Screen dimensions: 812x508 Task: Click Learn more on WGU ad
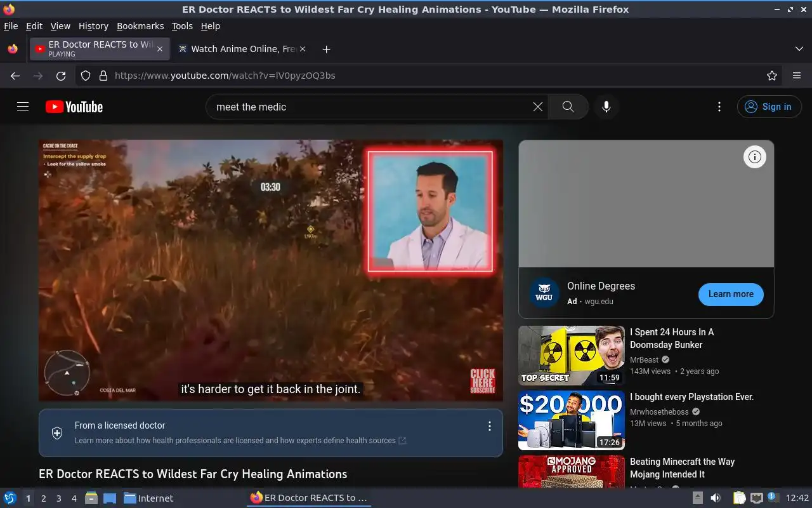(731, 294)
